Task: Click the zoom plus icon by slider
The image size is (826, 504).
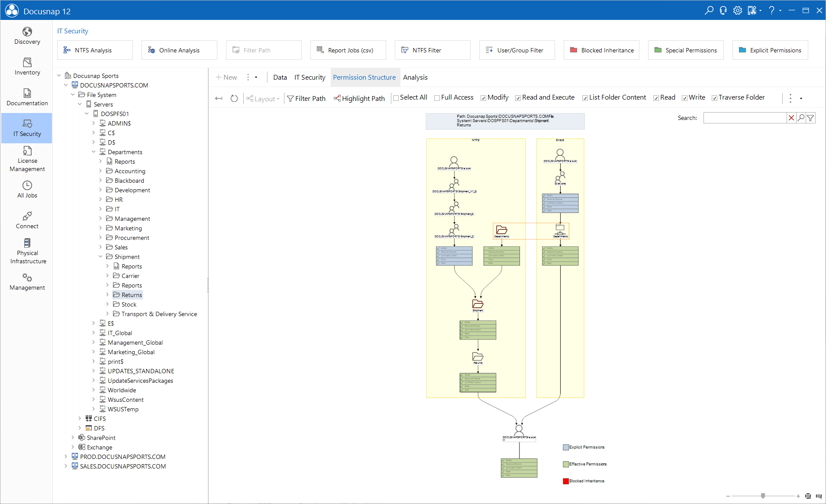Action: [798, 496]
